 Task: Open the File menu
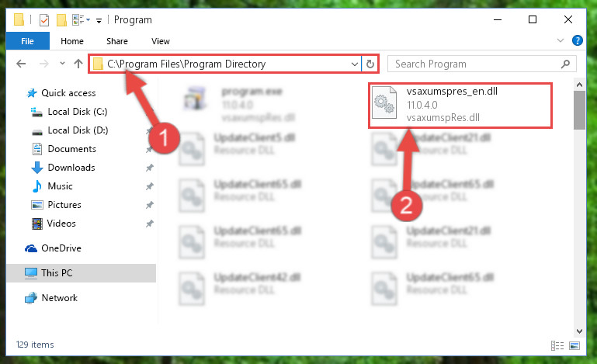point(27,41)
